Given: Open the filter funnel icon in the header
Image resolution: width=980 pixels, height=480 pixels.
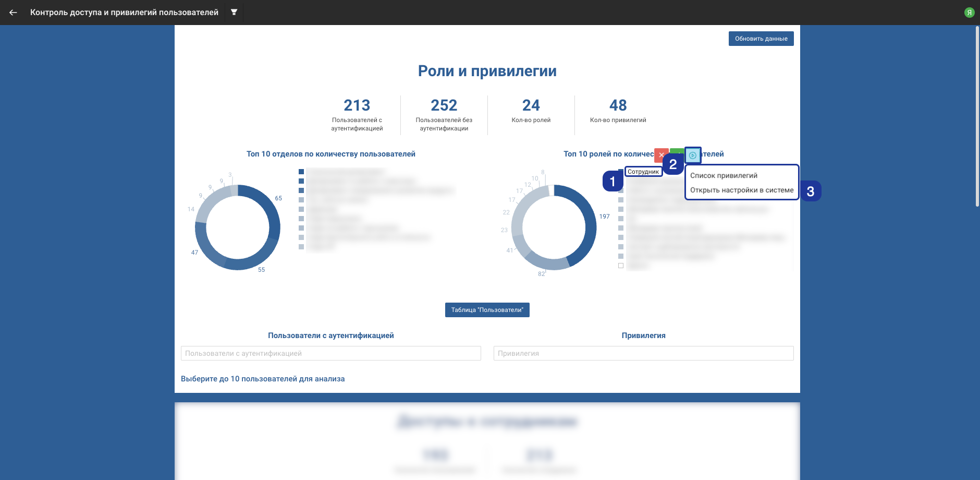Looking at the screenshot, I should point(234,13).
